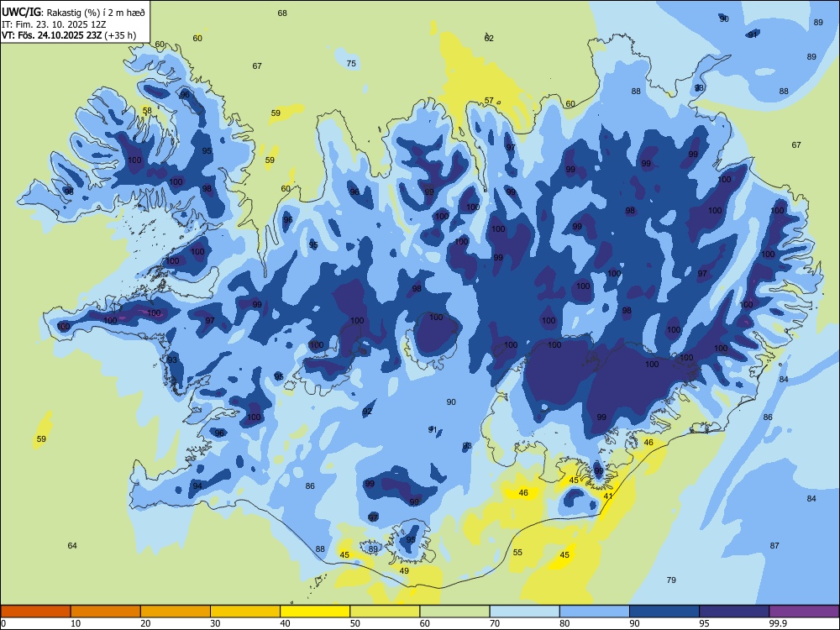The image size is (840, 630).
Task: Click the map value 49
Action: (x=405, y=570)
